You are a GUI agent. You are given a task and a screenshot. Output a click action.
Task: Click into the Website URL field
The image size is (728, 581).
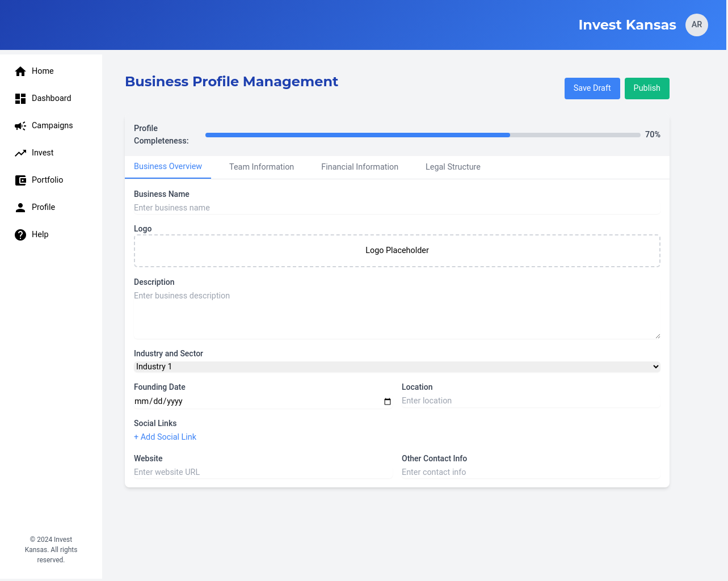[263, 472]
